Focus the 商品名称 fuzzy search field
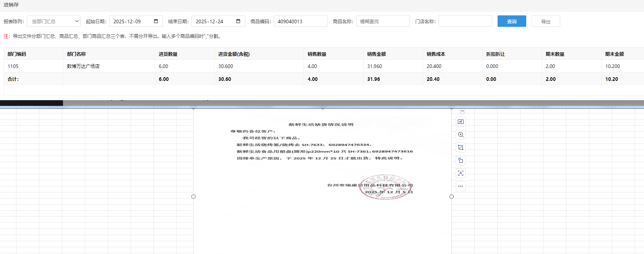Image resolution: width=644 pixels, height=254 pixels. coord(383,21)
